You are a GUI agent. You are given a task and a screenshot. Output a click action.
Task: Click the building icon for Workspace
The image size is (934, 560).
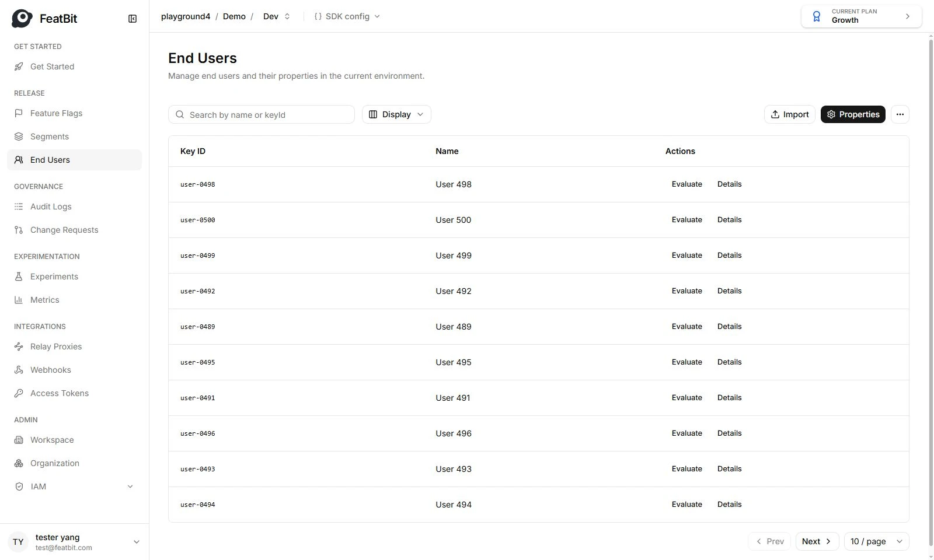coord(19,440)
